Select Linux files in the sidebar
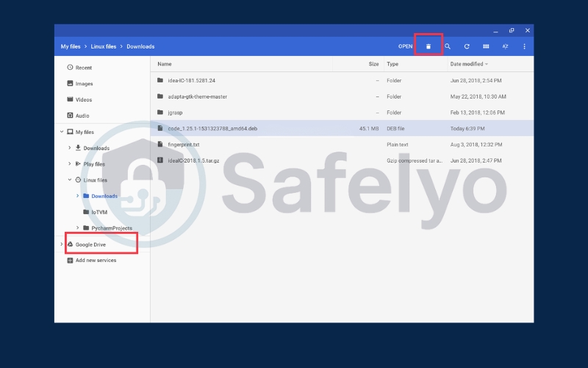The width and height of the screenshot is (588, 368). 96,180
